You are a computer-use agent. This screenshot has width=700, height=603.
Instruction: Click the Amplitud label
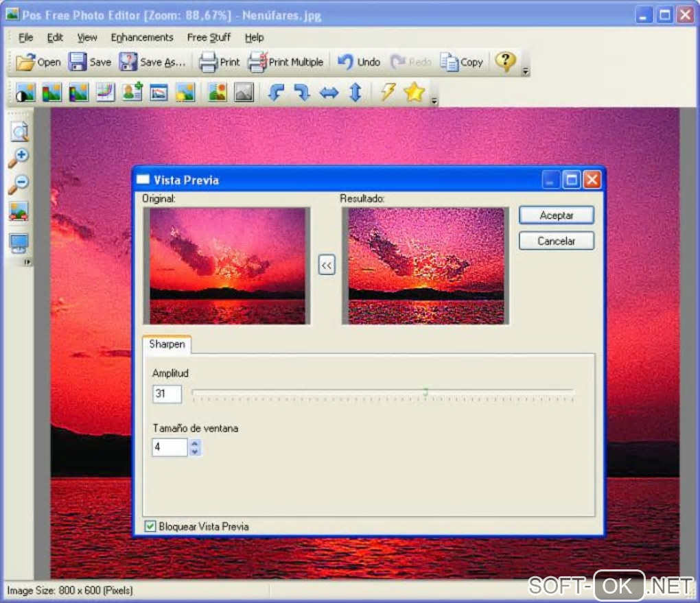click(x=170, y=373)
